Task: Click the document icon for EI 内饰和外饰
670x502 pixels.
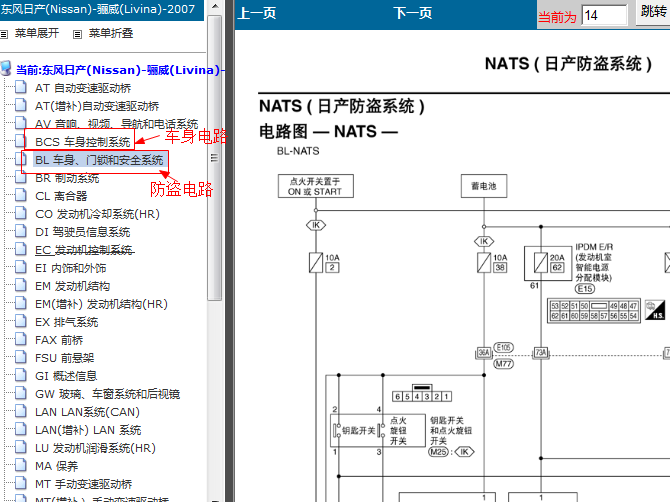Action: tap(21, 267)
